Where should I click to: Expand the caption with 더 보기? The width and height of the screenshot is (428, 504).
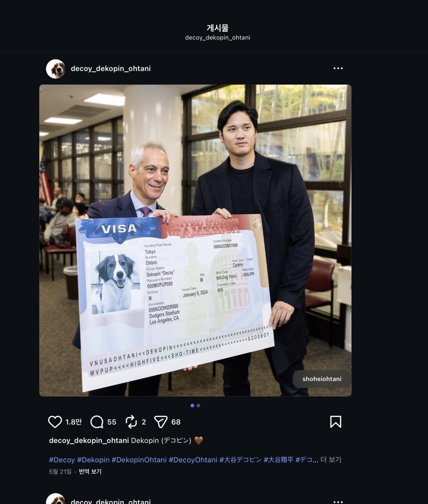pos(331,460)
